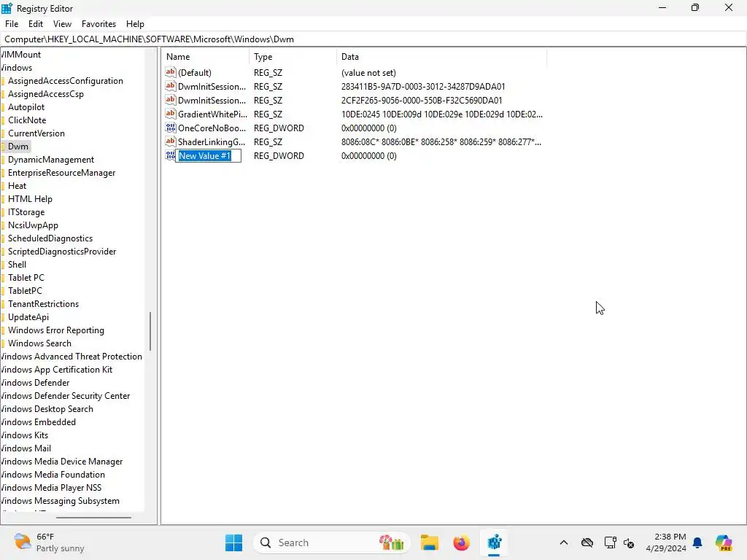Open the Favorites menu

click(x=98, y=24)
